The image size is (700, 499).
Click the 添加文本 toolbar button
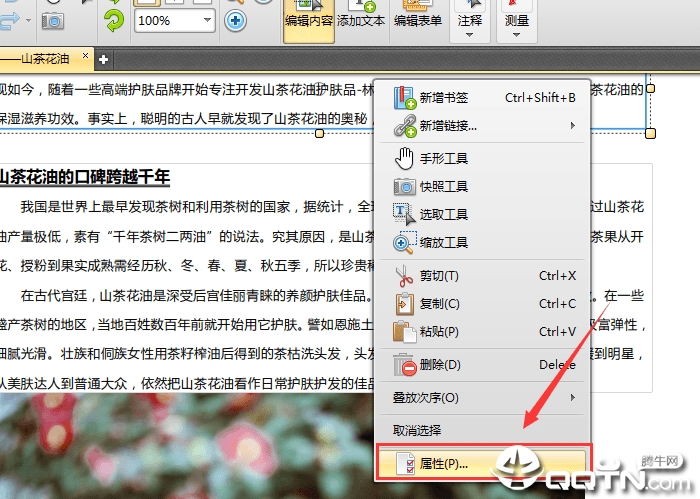click(361, 20)
